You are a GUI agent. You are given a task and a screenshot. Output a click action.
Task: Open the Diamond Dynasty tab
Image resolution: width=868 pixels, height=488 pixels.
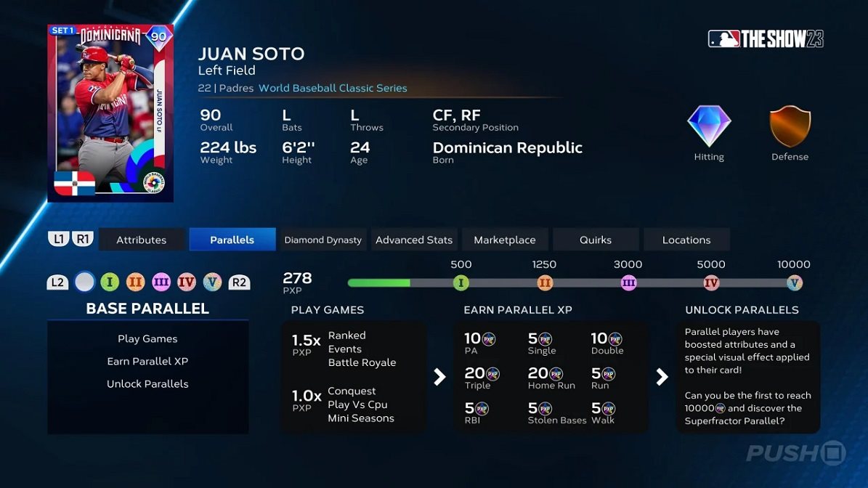click(323, 240)
